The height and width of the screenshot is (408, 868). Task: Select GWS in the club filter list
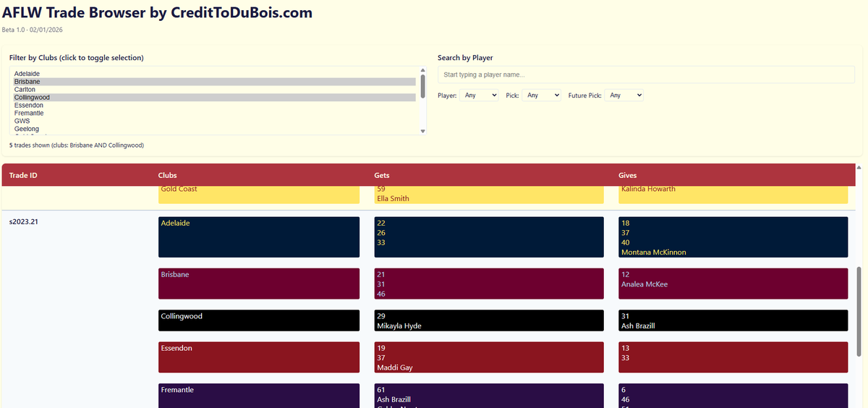(x=214, y=122)
